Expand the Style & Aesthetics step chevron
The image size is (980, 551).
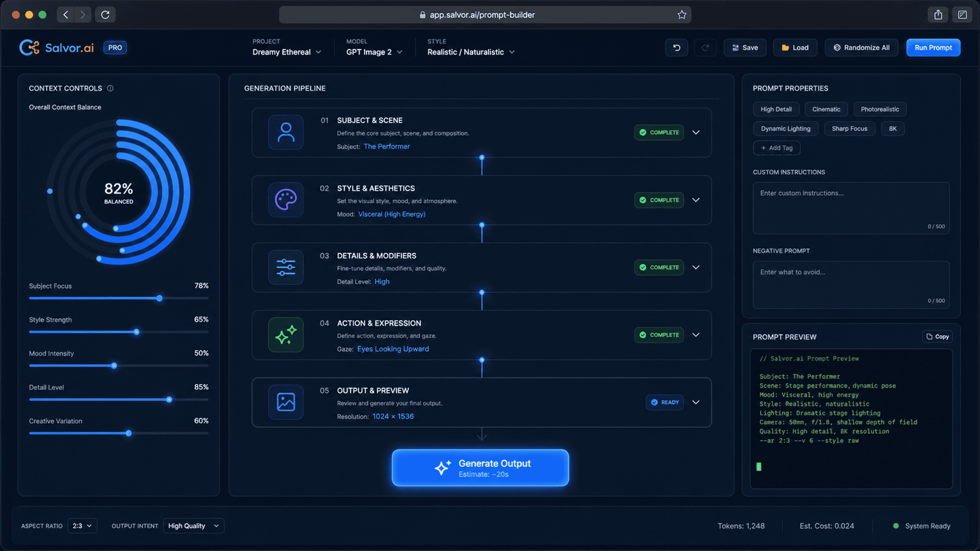click(696, 200)
